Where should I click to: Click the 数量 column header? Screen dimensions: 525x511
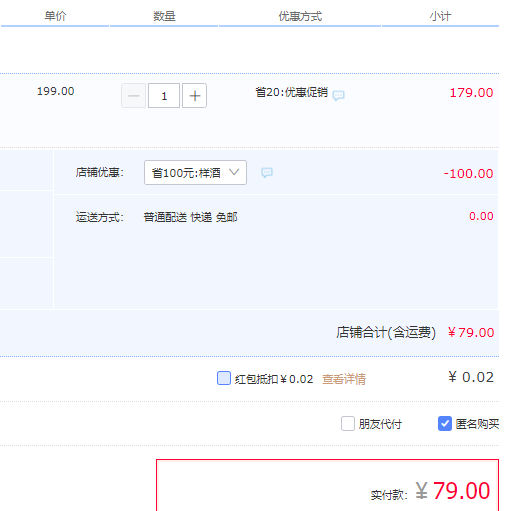(x=164, y=16)
